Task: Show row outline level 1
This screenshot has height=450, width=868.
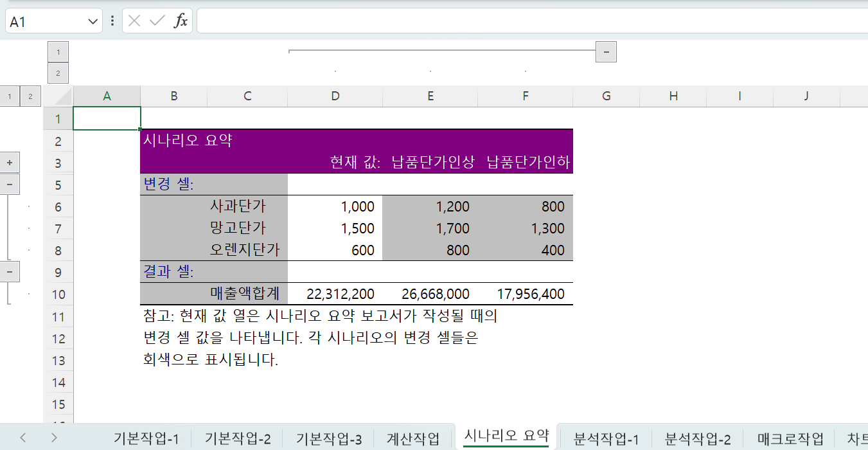Action: 10,96
